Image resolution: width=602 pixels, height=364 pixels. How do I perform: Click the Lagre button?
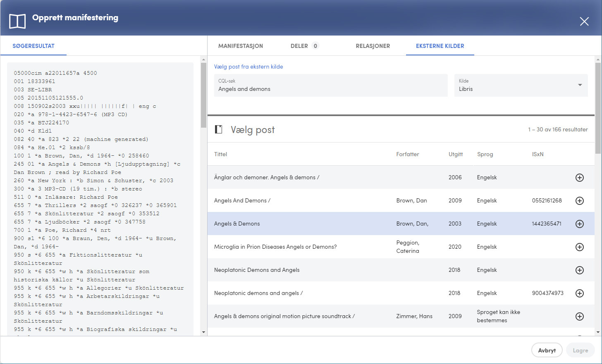pos(580,350)
